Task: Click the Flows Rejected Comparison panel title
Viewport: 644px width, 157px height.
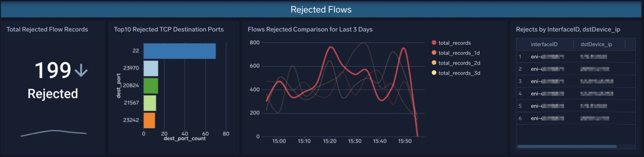Action: (310, 29)
